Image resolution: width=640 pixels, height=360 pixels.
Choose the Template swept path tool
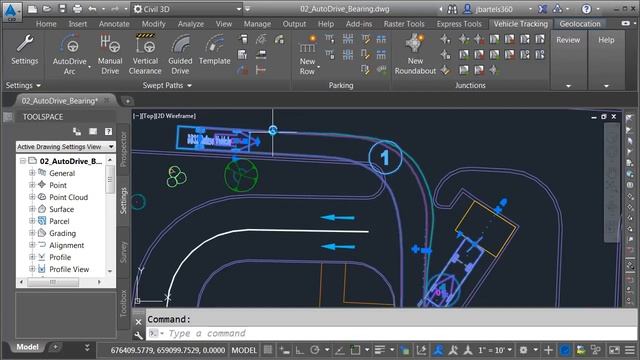point(215,50)
